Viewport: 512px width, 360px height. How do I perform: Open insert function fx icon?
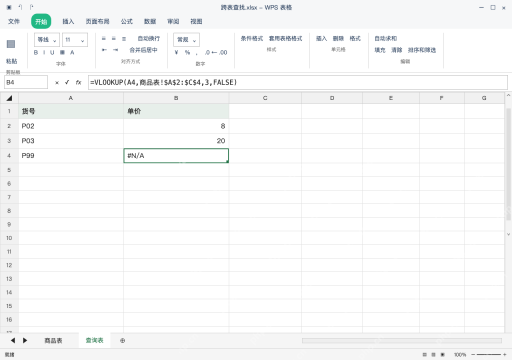tap(78, 82)
